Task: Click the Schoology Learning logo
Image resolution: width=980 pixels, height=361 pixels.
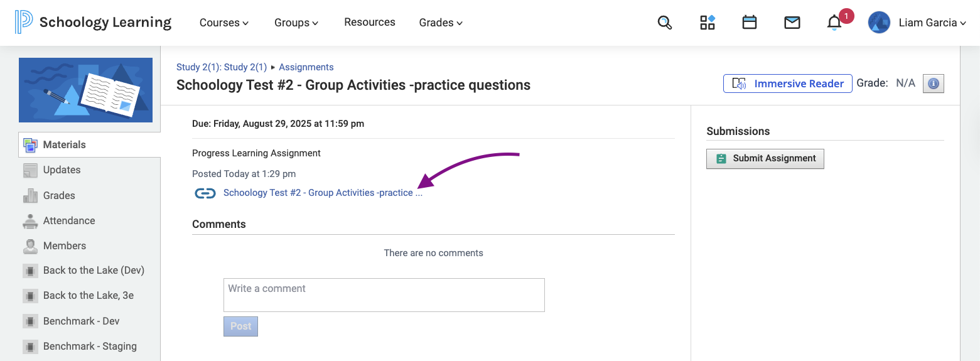Action: [94, 23]
